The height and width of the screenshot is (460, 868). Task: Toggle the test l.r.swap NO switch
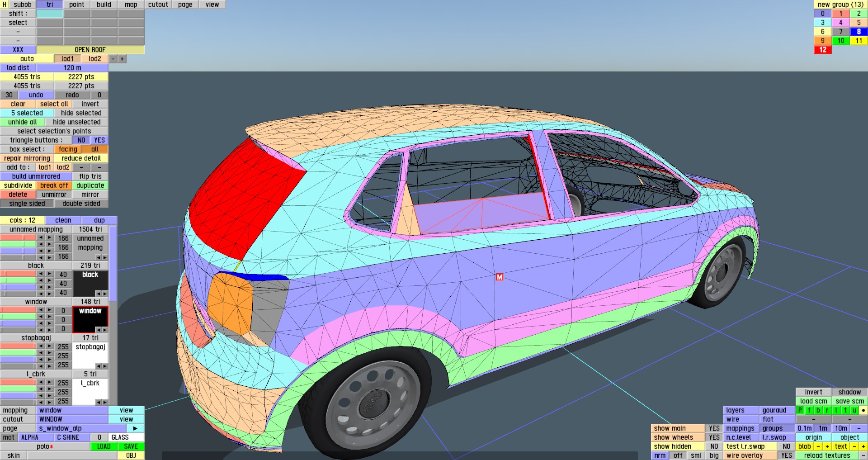(787, 446)
